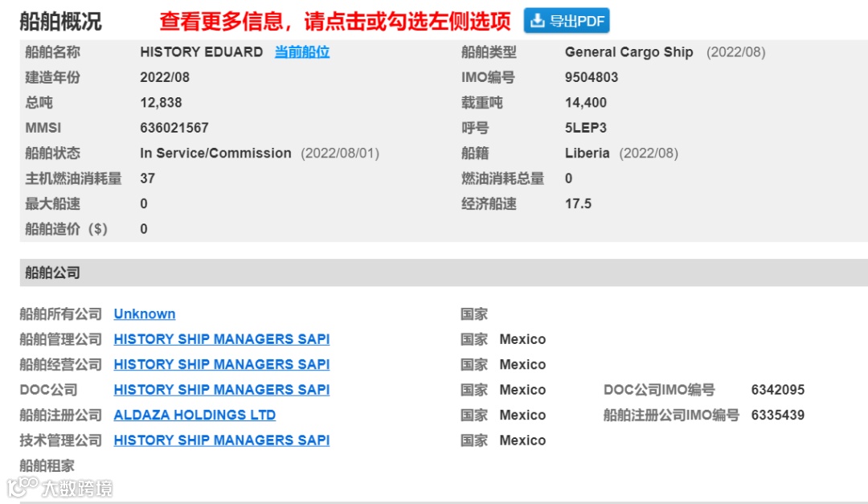Select the call sign 5LEP3
Image resolution: width=868 pixels, height=504 pixels.
pyautogui.click(x=586, y=128)
